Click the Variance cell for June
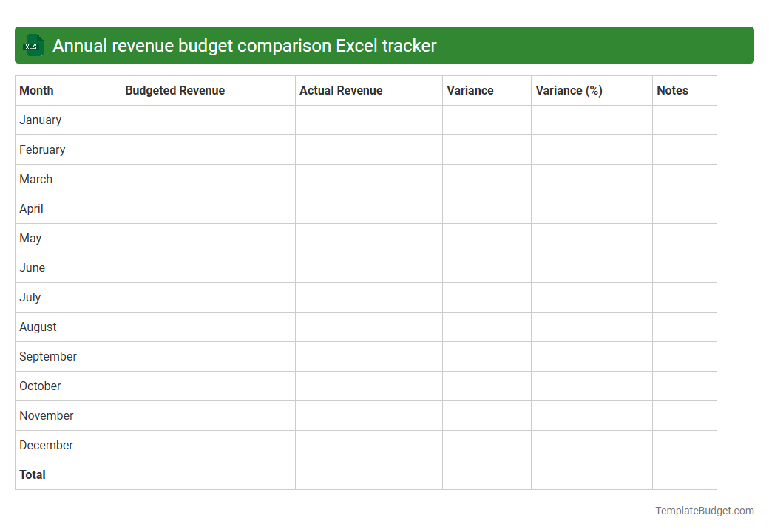 pyautogui.click(x=486, y=267)
